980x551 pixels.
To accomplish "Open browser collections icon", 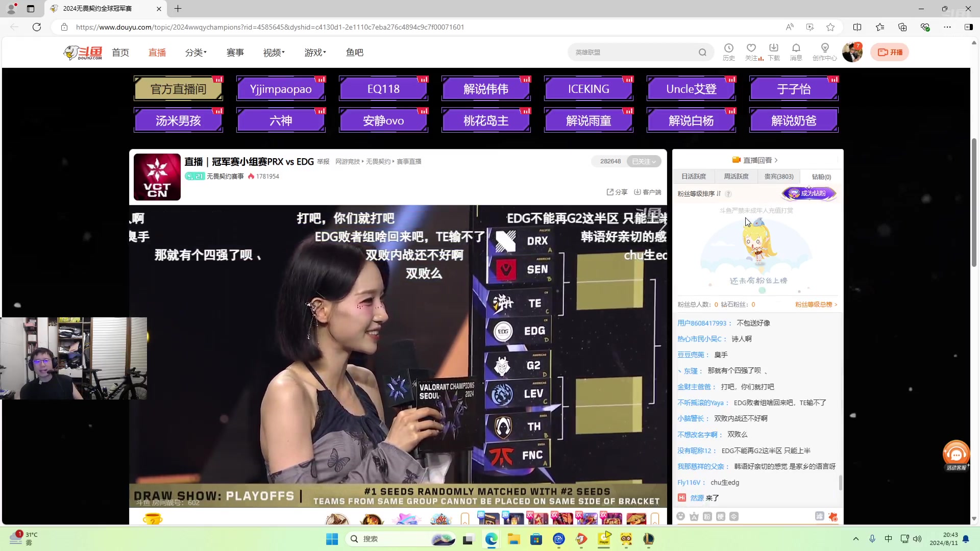I will [902, 27].
